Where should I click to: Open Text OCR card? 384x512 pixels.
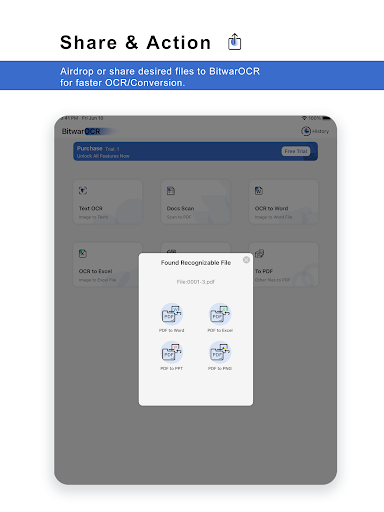tap(108, 202)
